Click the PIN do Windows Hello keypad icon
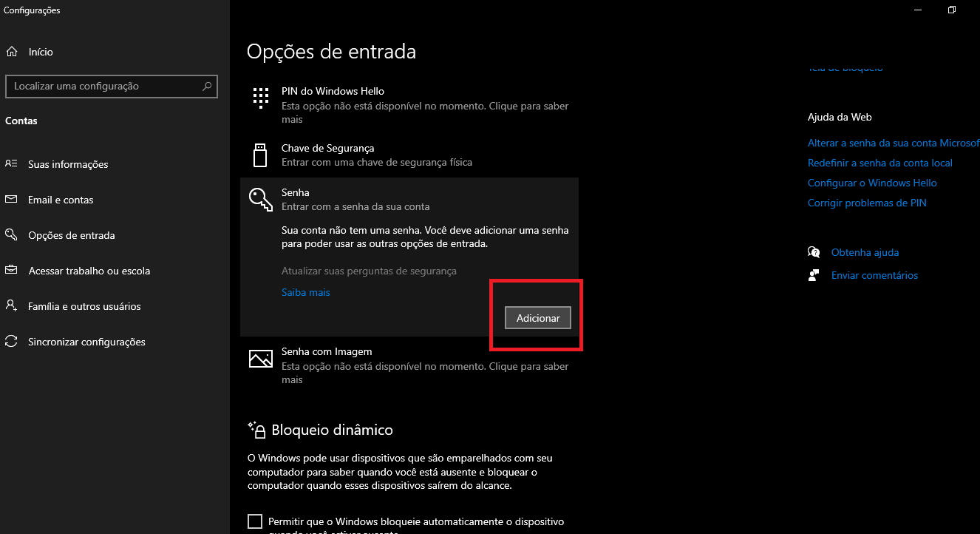 pyautogui.click(x=260, y=98)
